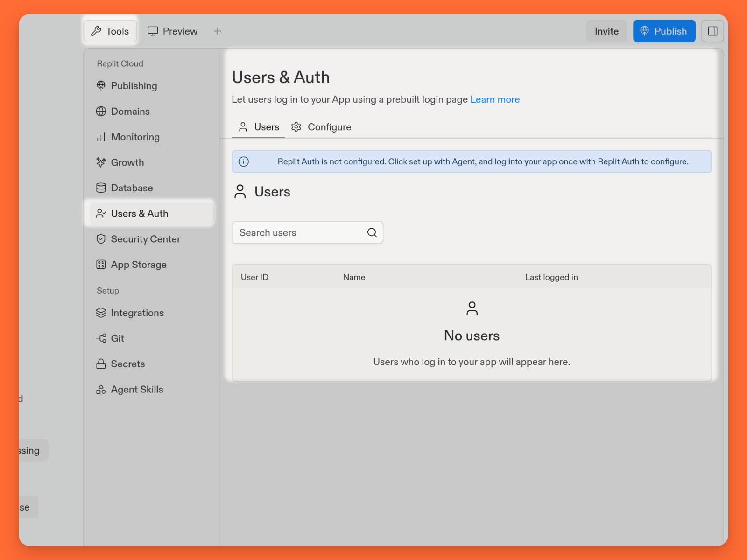Click the Replit Cloud section label
Image resolution: width=747 pixels, height=560 pixels.
(x=120, y=63)
